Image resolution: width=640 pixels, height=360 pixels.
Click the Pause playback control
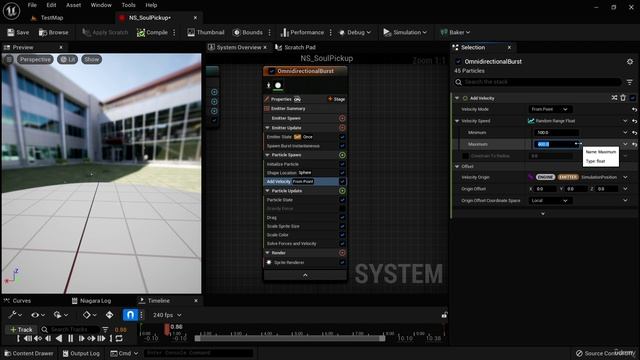point(71,338)
